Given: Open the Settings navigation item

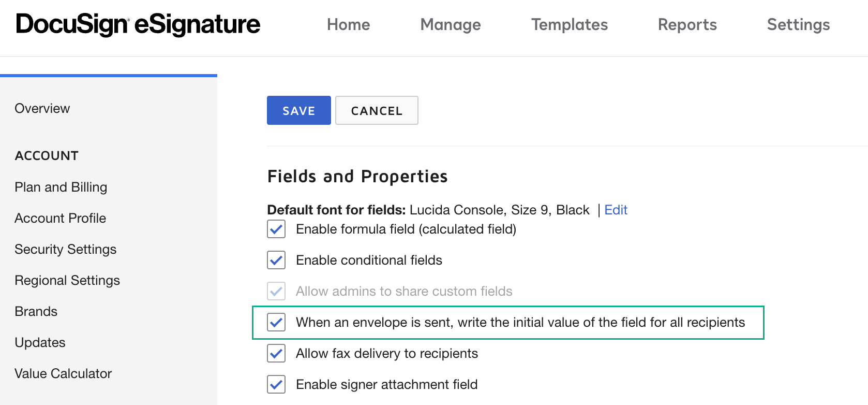Looking at the screenshot, I should click(798, 24).
